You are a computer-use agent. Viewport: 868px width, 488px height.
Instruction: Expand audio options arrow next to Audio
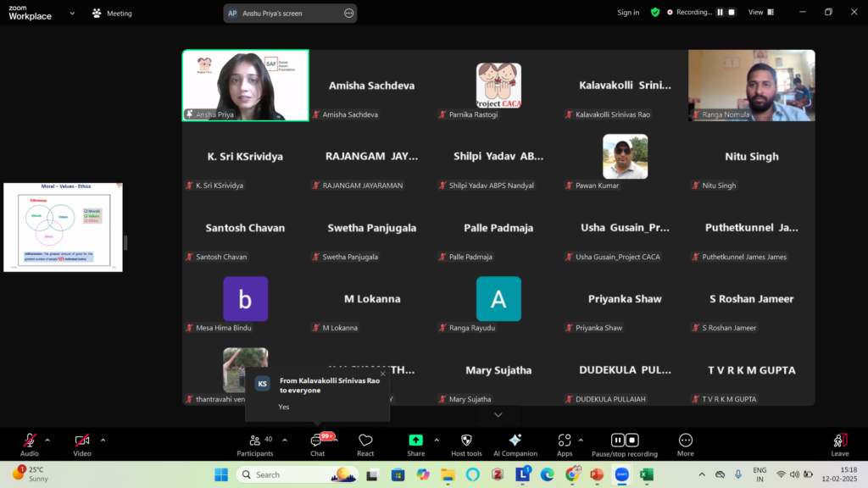pyautogui.click(x=47, y=440)
